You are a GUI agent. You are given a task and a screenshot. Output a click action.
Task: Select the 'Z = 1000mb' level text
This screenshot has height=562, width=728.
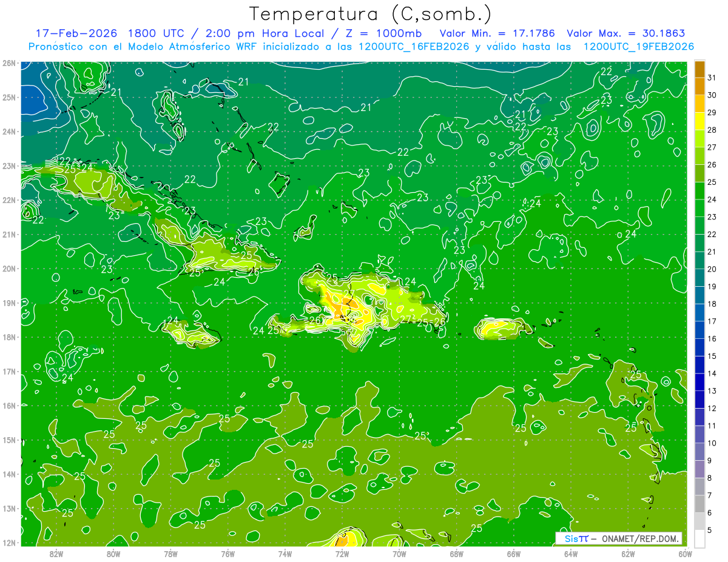tap(382, 33)
